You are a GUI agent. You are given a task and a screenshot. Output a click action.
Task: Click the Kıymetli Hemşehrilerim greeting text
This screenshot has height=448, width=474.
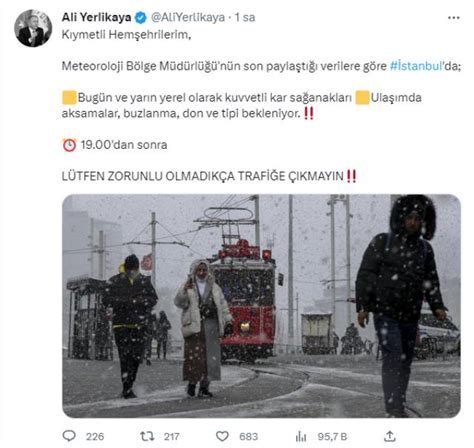(x=126, y=35)
